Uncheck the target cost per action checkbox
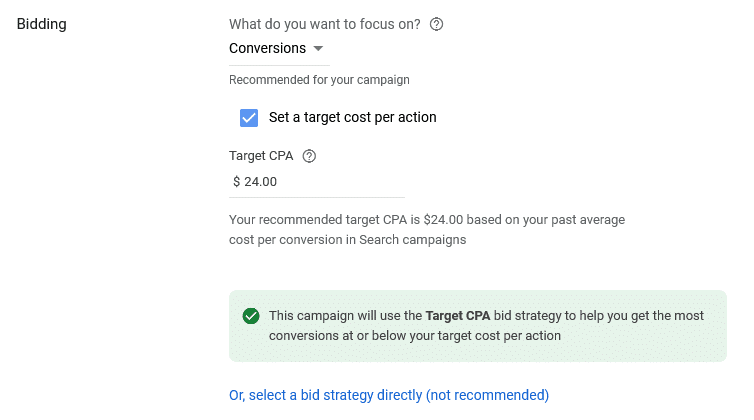754x420 pixels. (x=249, y=117)
